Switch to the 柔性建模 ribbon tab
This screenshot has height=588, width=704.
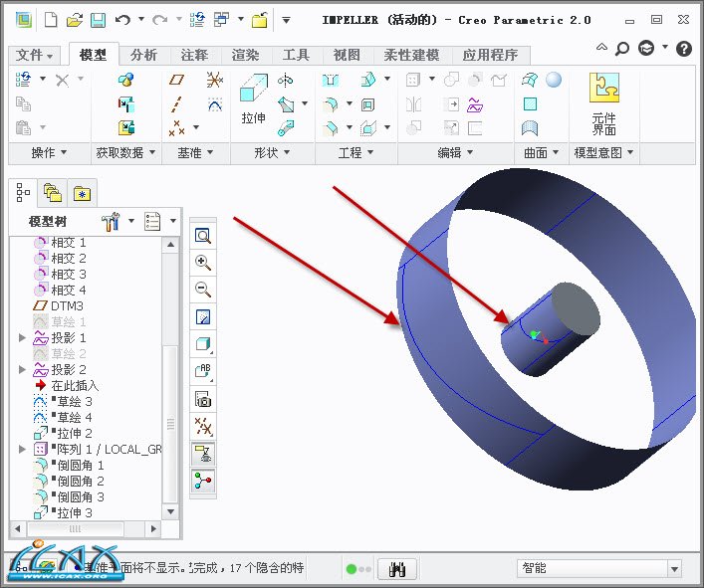411,55
